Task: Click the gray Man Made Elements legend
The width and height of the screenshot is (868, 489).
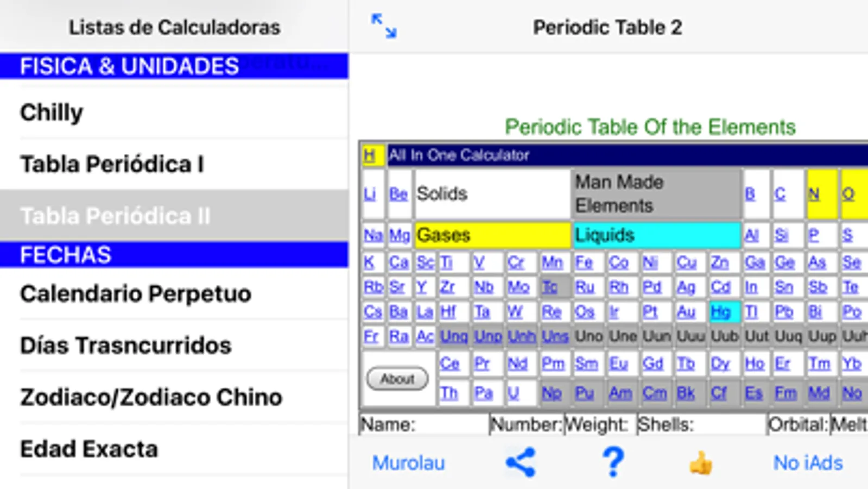Action: tap(657, 193)
